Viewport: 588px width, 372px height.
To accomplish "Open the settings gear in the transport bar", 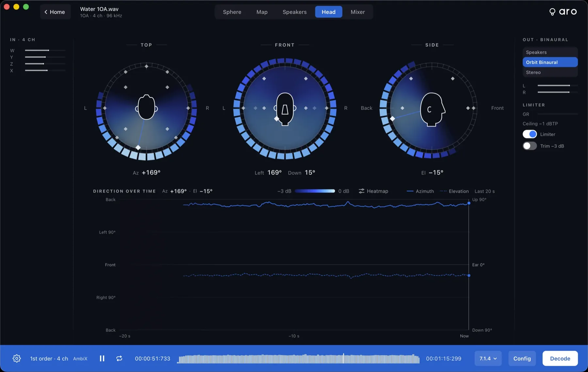I will click(x=17, y=359).
